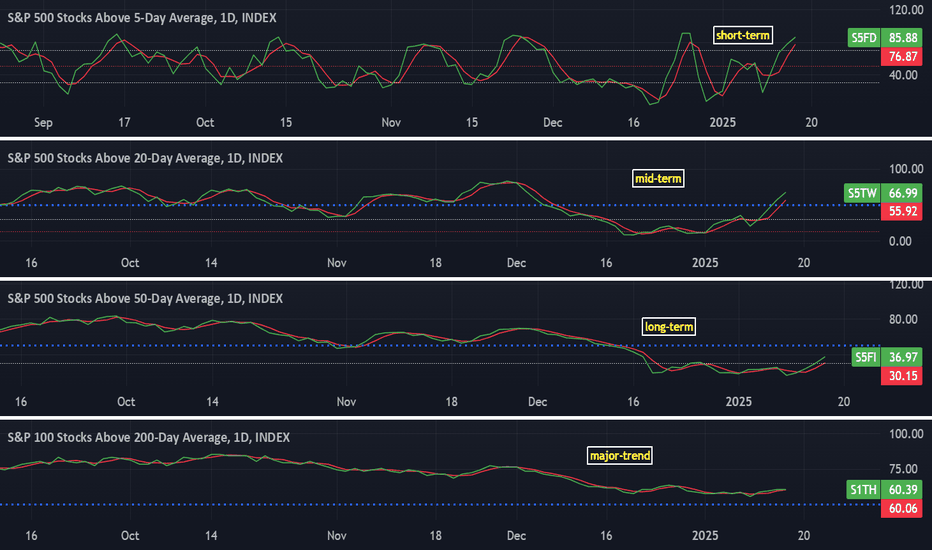Click Dec on the 50-Day chart time axis

click(537, 402)
